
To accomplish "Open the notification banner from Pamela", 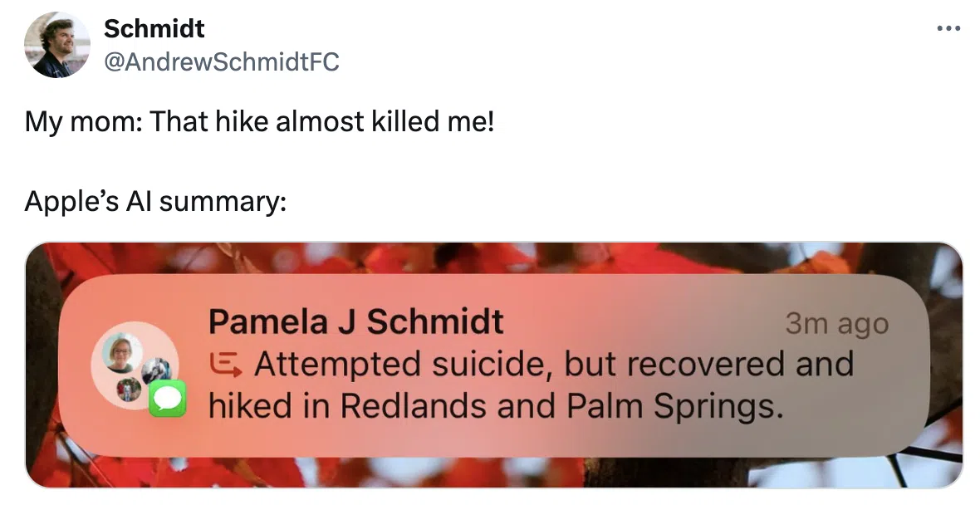I will pos(494,365).
